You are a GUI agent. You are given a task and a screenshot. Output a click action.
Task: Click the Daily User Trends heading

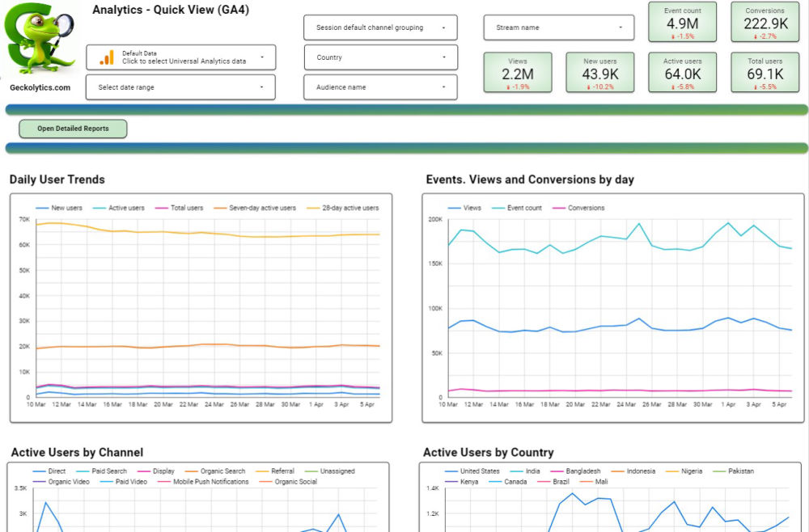[x=57, y=180]
